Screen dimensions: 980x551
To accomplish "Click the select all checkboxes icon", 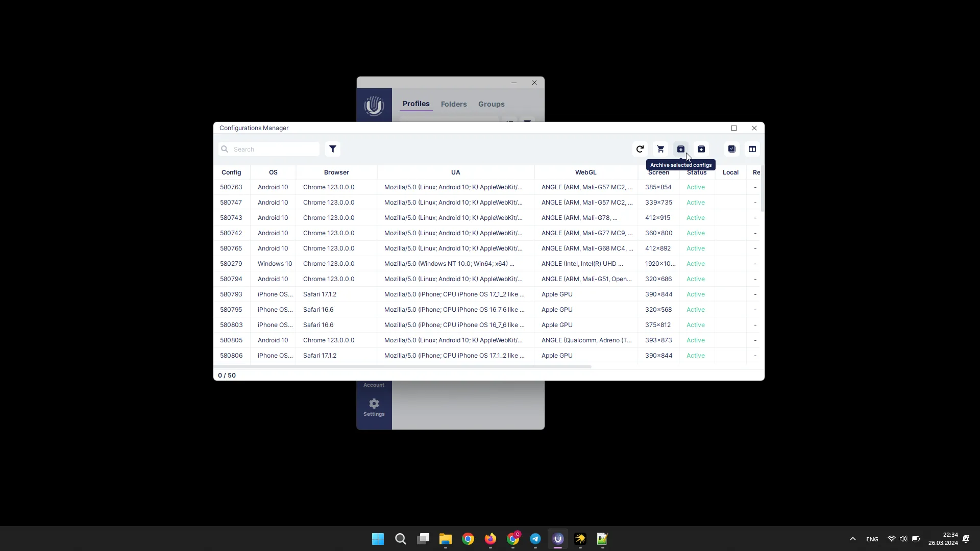I will tap(731, 148).
